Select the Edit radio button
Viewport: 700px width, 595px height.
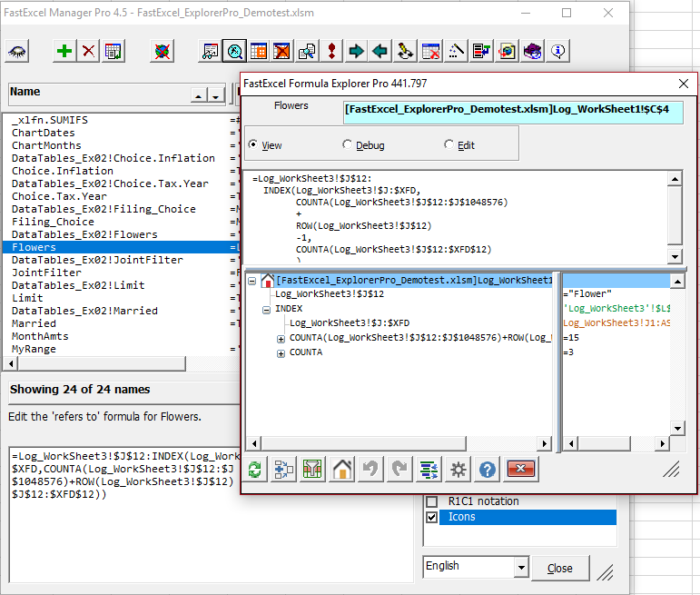point(449,145)
